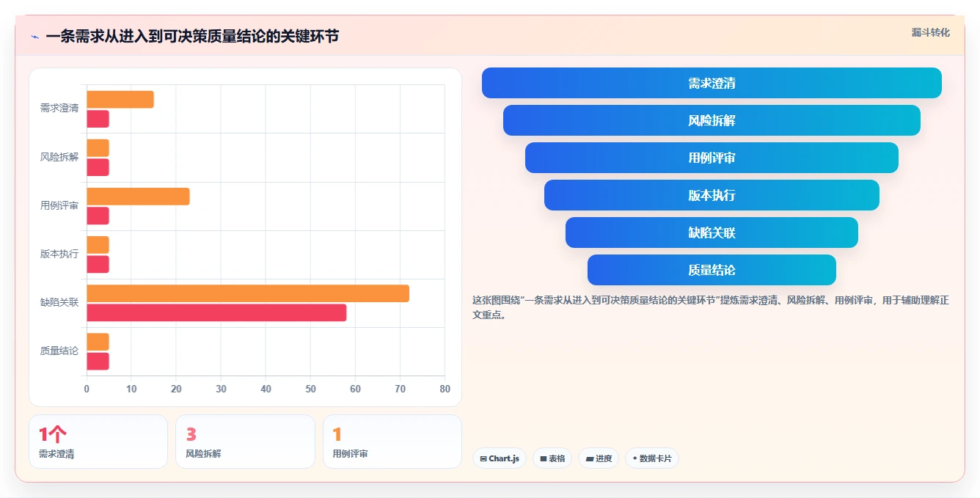This screenshot has height=498, width=980.
Task: Click the 80 tick on x-axis
Action: 445,389
